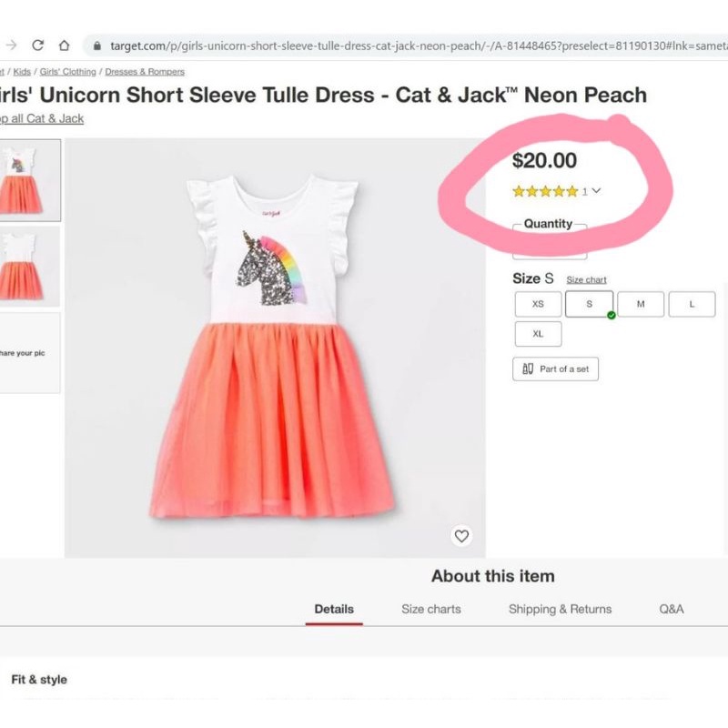Image resolution: width=728 pixels, height=728 pixels.
Task: Open Dresses & Rompers breadcrumb link
Action: pyautogui.click(x=145, y=72)
